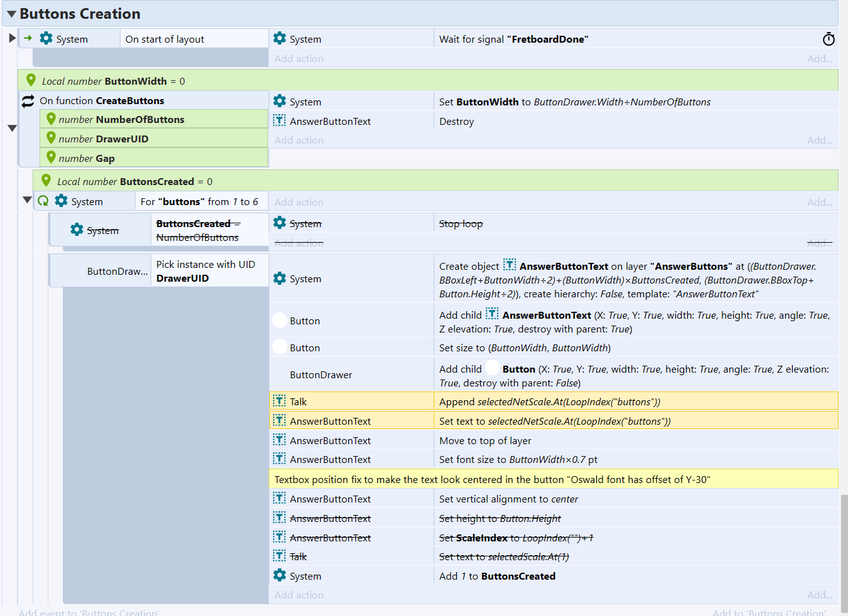Select System gear of Create object action
The image size is (848, 616).
pyautogui.click(x=280, y=279)
